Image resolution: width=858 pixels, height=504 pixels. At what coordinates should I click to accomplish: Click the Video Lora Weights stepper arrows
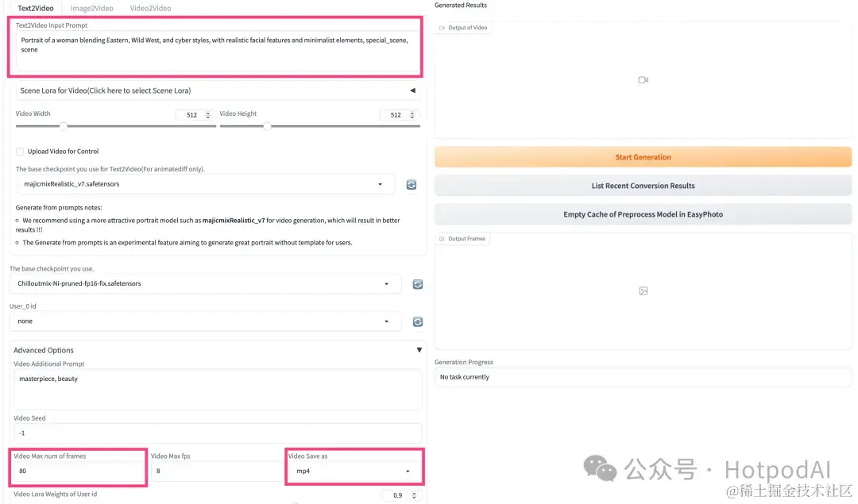tap(414, 495)
